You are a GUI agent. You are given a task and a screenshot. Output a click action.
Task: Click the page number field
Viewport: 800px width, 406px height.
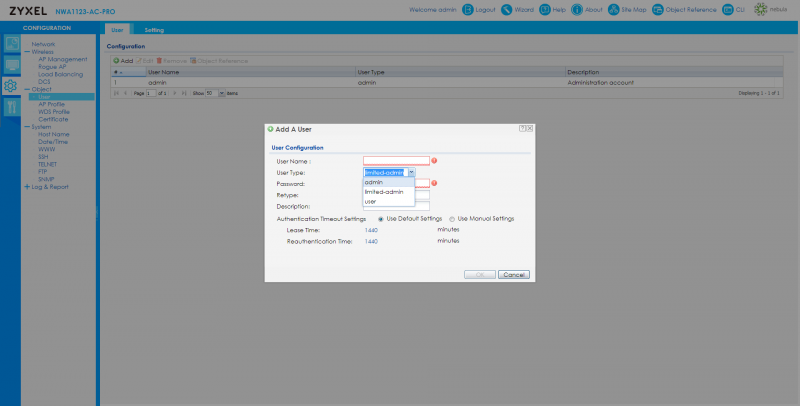point(151,93)
